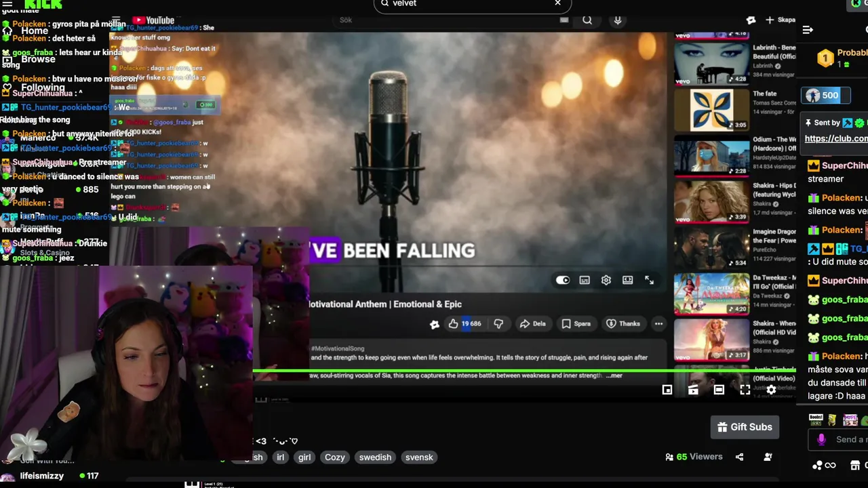868x488 pixels.
Task: Go to Home in the Kick sidebar
Action: (x=26, y=30)
